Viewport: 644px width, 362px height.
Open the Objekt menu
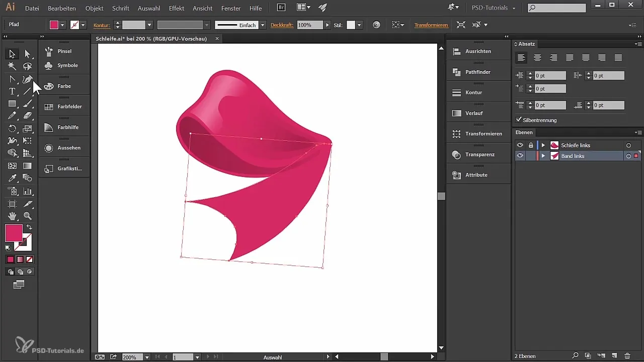(x=95, y=9)
